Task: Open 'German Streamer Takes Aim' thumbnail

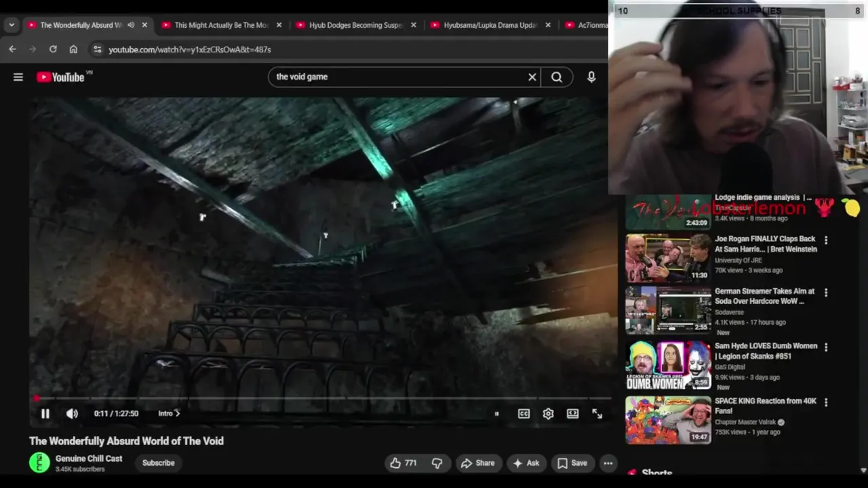Action: [668, 310]
